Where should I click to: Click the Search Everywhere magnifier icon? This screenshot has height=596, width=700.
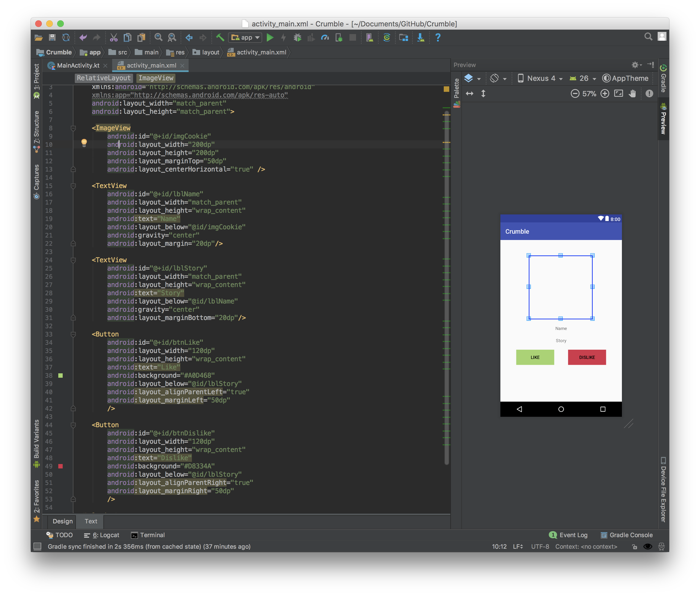(648, 37)
